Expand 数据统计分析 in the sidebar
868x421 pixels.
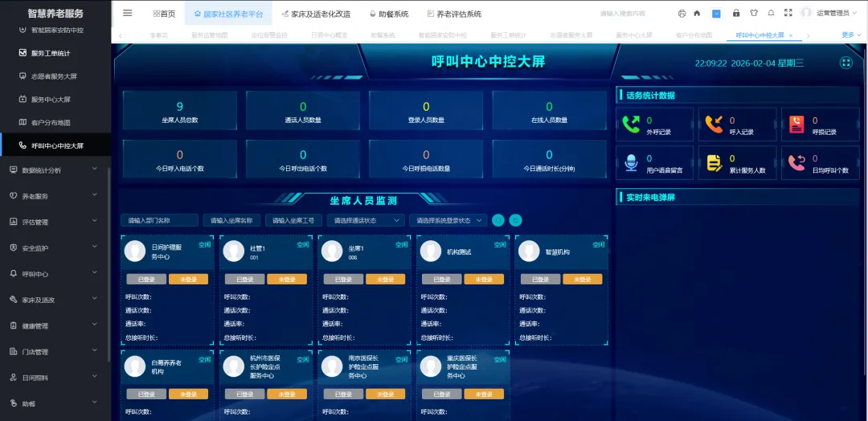point(55,170)
